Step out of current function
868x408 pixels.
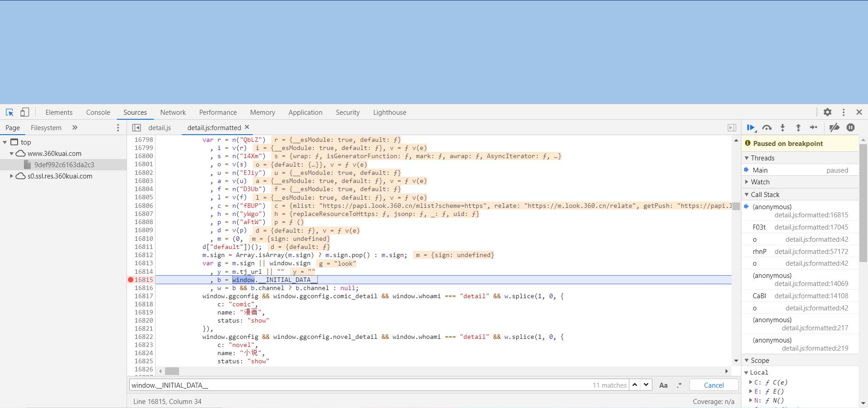click(798, 128)
